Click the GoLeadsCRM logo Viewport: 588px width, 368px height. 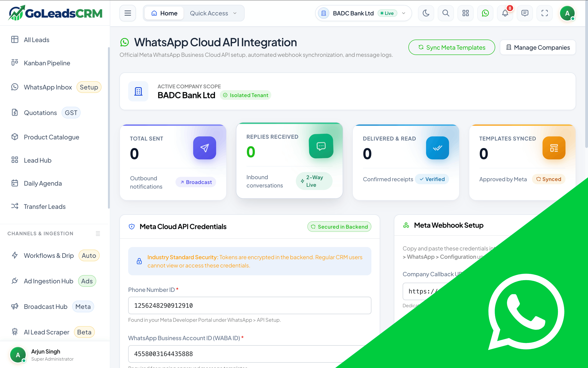[x=55, y=13]
